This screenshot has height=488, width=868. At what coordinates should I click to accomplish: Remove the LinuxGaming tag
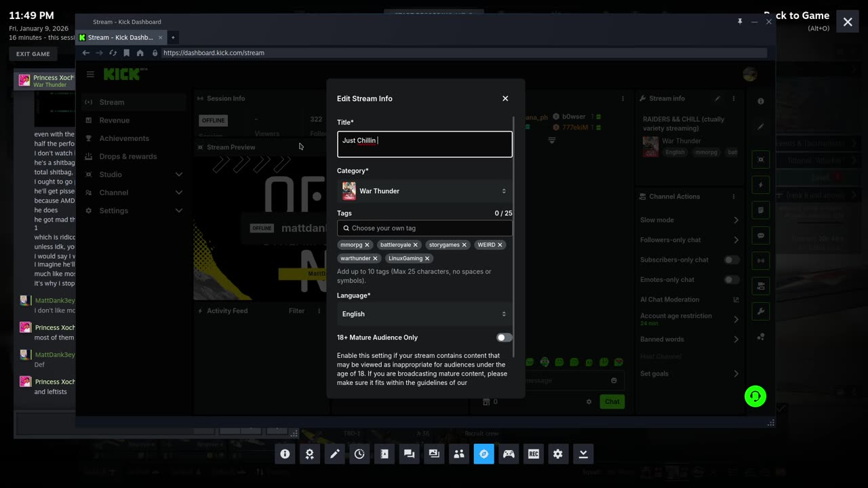(x=427, y=258)
